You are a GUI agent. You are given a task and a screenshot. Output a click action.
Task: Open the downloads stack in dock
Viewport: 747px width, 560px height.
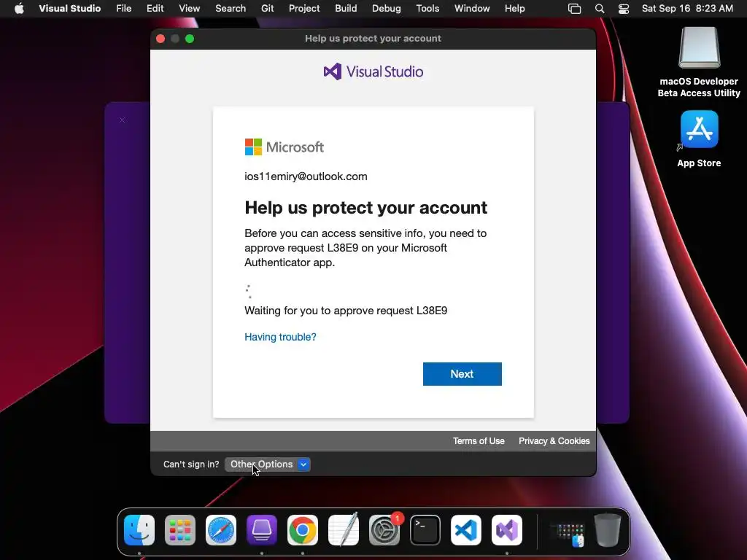pos(567,533)
